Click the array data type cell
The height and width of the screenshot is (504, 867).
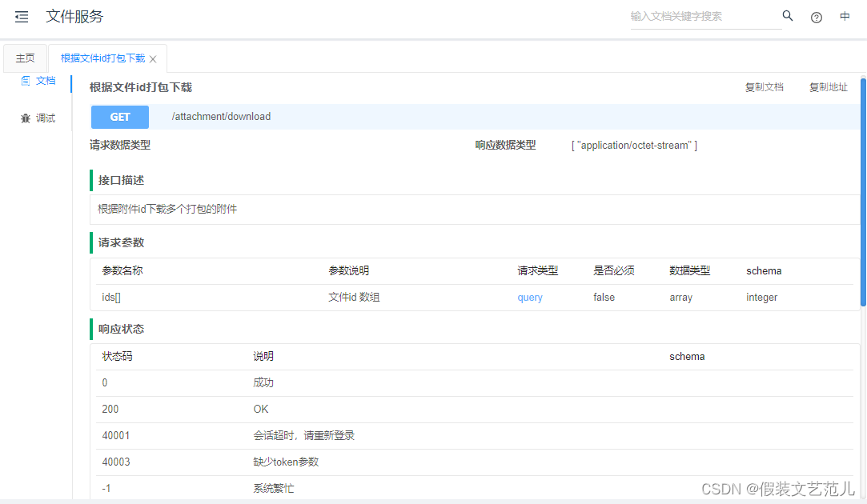click(x=680, y=298)
